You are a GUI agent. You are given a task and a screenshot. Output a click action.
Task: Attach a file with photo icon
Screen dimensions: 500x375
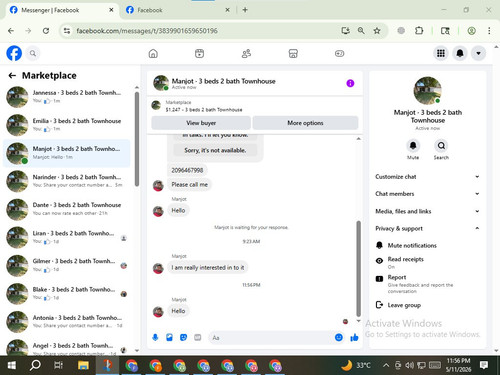click(x=169, y=338)
